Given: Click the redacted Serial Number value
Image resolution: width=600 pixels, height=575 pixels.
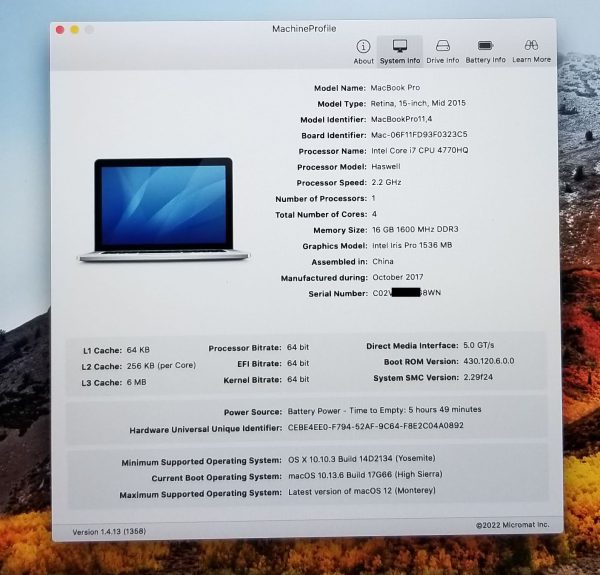Looking at the screenshot, I should point(406,293).
